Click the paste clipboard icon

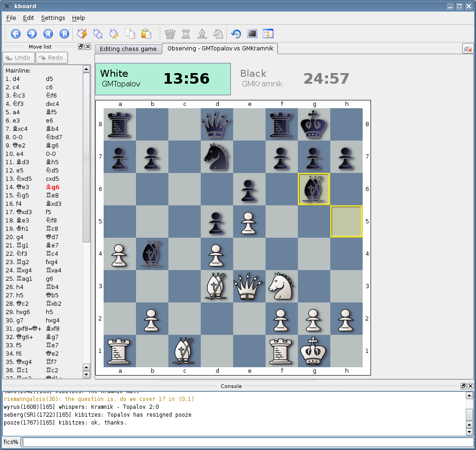(x=146, y=34)
